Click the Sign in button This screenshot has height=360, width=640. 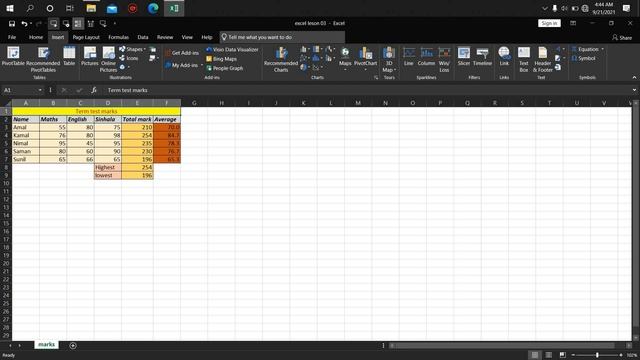(x=549, y=23)
